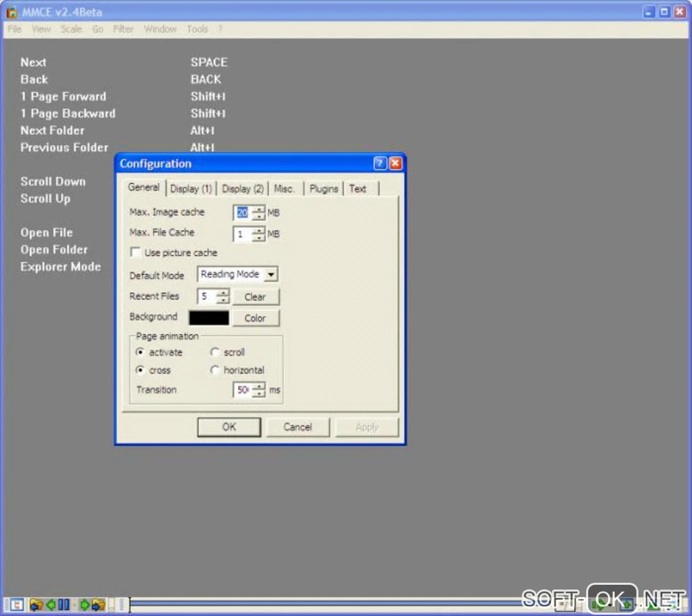Click the green previous image arrow
The height and width of the screenshot is (616, 692).
click(x=51, y=604)
